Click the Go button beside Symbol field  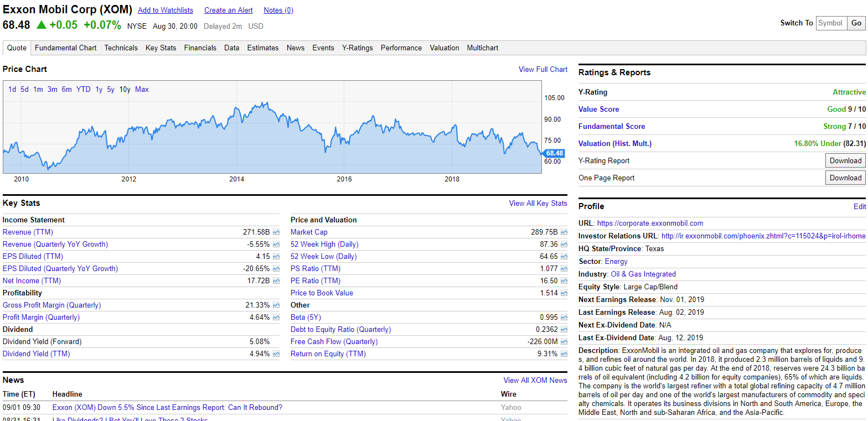[x=856, y=23]
